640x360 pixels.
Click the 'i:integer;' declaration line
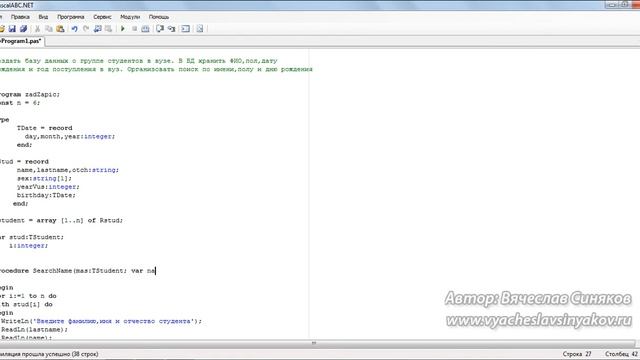coord(29,245)
